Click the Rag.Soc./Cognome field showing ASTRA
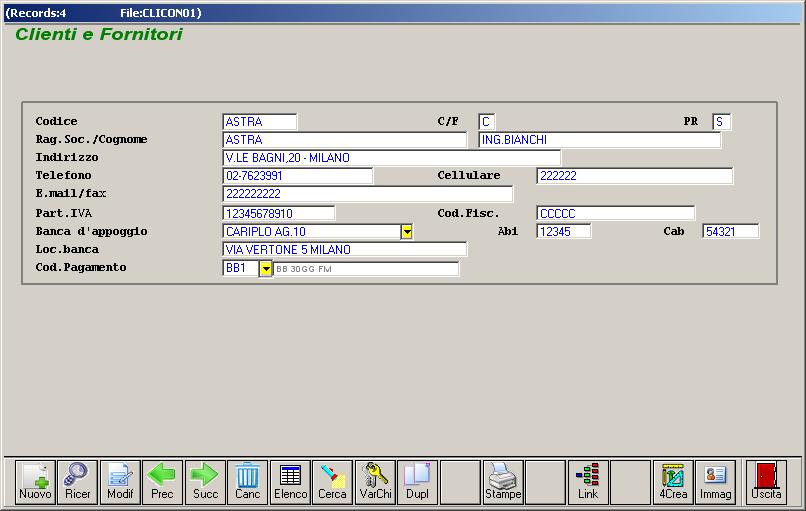Image resolution: width=806 pixels, height=511 pixels. click(x=345, y=140)
